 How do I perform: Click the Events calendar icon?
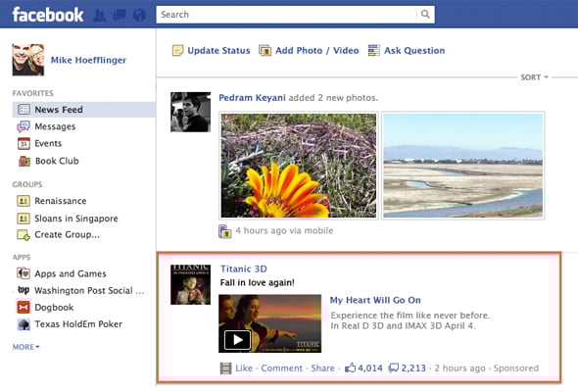pyautogui.click(x=24, y=143)
